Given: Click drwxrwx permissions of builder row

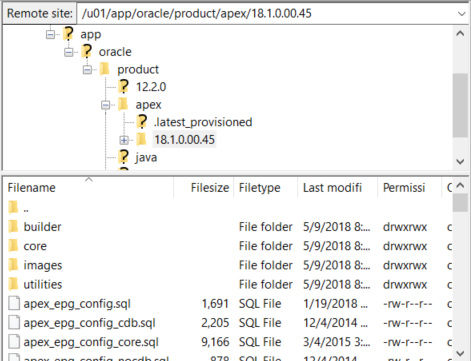Looking at the screenshot, I should point(405,227).
